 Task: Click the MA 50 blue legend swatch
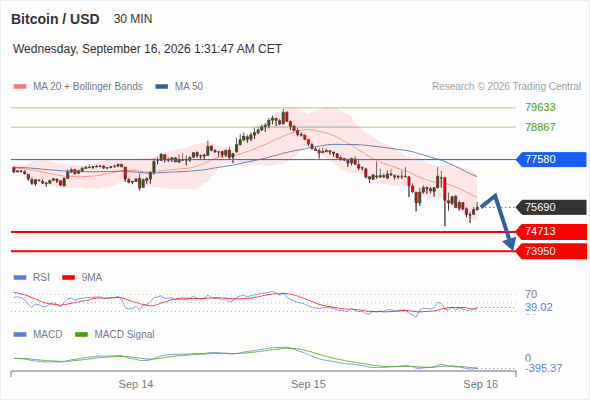coord(162,87)
